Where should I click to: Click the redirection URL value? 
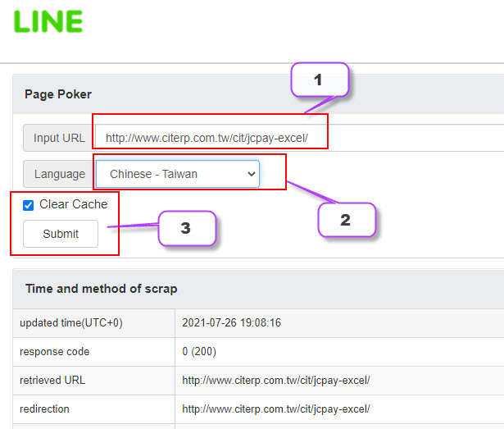275,408
